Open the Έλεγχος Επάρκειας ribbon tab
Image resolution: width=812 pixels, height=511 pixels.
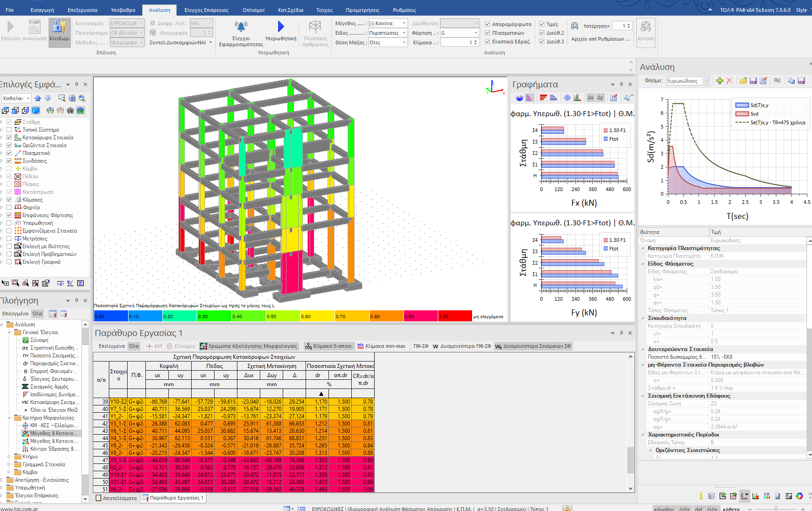[x=206, y=10]
